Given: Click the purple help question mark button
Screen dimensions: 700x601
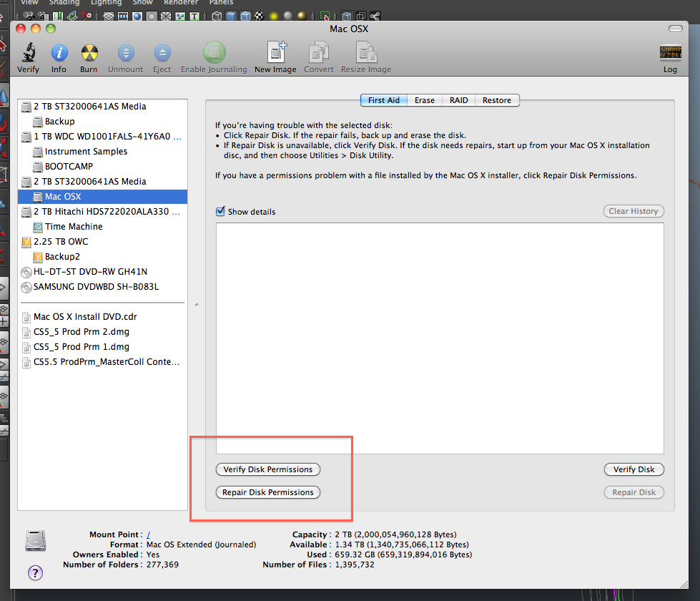Looking at the screenshot, I should 35,573.
